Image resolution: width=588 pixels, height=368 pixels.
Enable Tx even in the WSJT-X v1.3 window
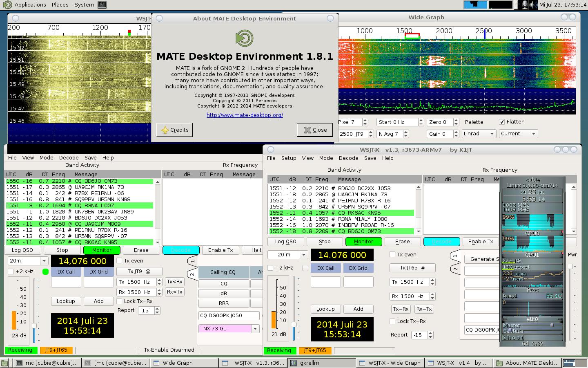(392, 254)
